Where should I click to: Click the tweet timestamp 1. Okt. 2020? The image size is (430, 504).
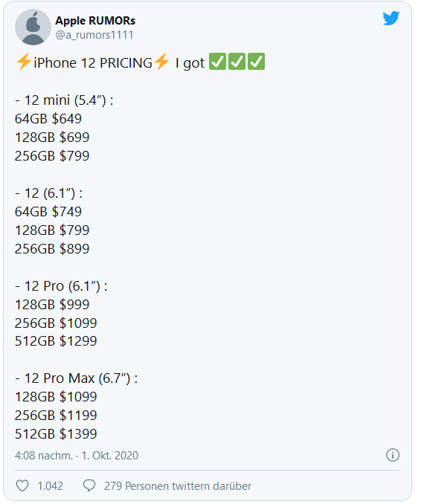coord(110,456)
